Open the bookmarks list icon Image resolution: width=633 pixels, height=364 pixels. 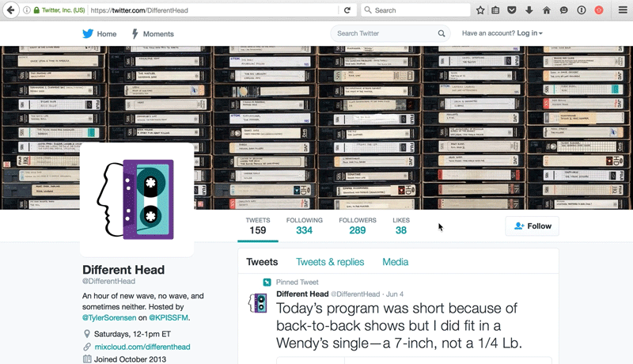(x=495, y=10)
